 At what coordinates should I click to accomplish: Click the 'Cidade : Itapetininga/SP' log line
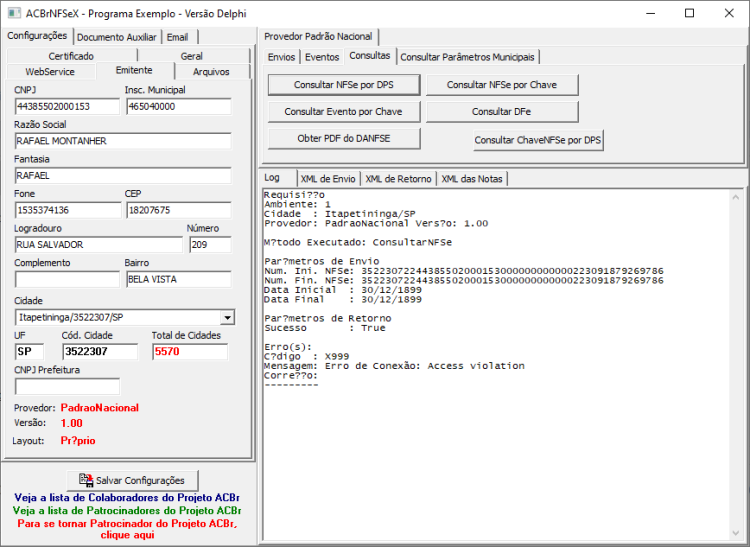340,214
